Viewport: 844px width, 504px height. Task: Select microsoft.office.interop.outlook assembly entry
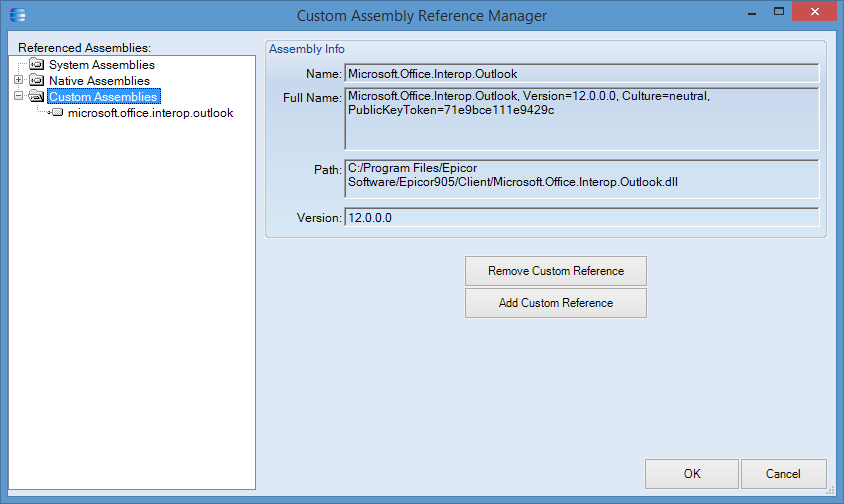pos(150,113)
